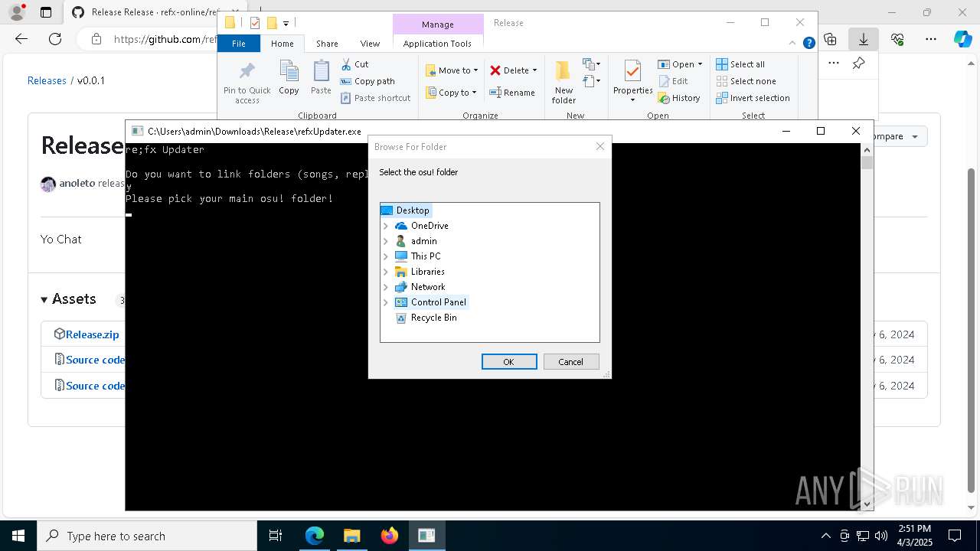980x551 pixels.
Task: Open Windows Start menu
Action: click(x=18, y=536)
